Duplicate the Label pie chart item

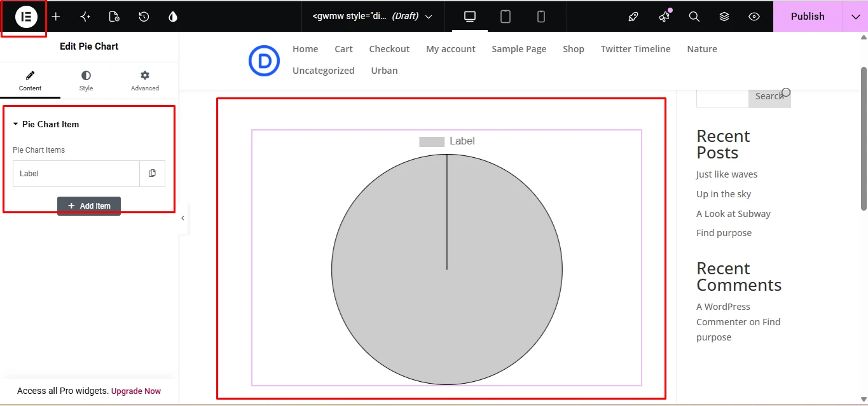(152, 174)
